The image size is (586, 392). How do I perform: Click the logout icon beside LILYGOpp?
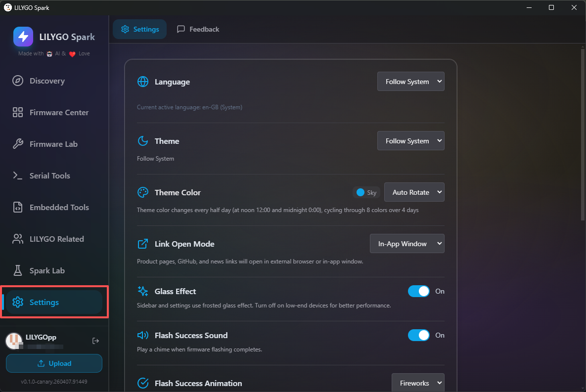click(x=96, y=341)
